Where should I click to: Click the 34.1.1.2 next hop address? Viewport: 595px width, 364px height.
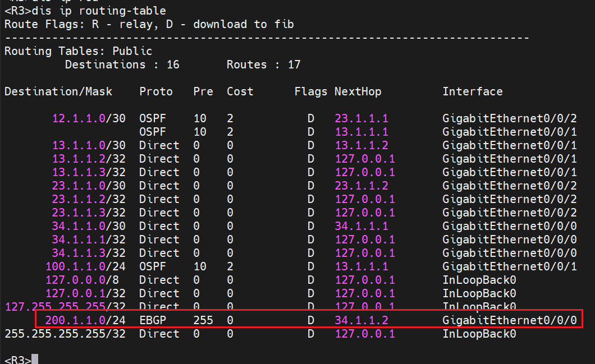click(361, 320)
